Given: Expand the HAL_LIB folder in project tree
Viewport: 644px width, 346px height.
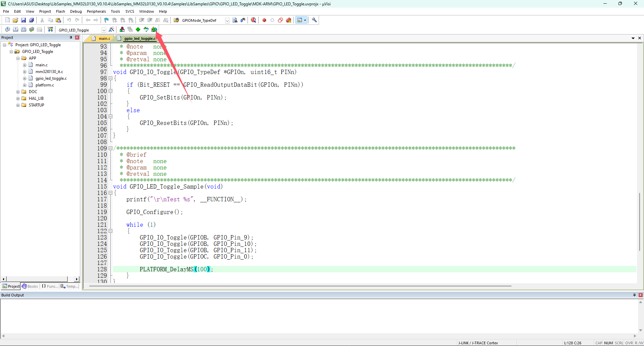Looking at the screenshot, I should [18, 98].
